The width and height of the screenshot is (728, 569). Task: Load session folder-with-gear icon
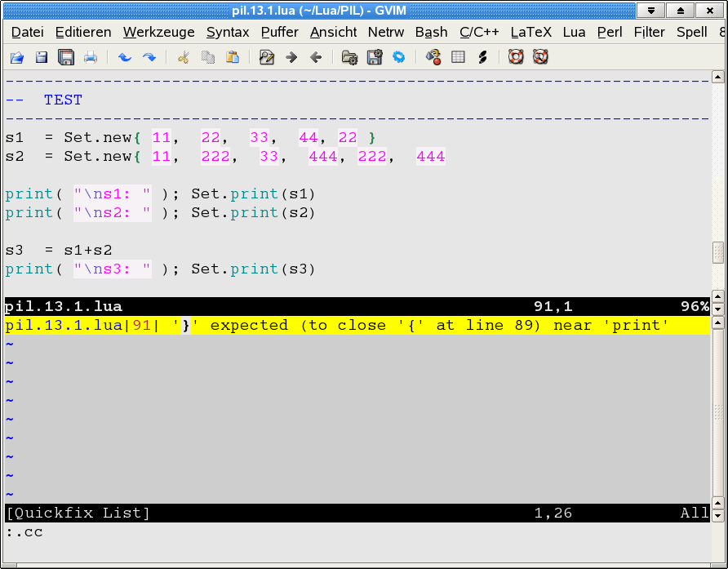pyautogui.click(x=349, y=58)
